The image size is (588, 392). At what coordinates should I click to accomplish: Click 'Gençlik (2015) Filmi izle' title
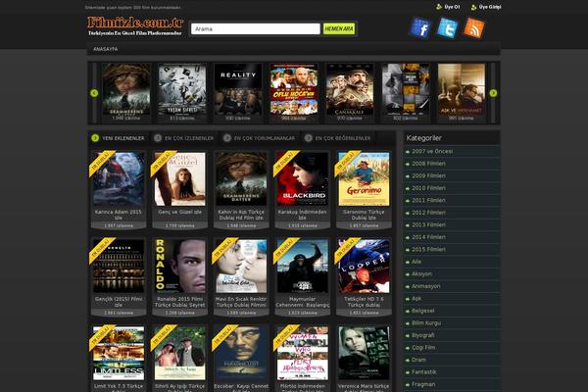point(119,302)
